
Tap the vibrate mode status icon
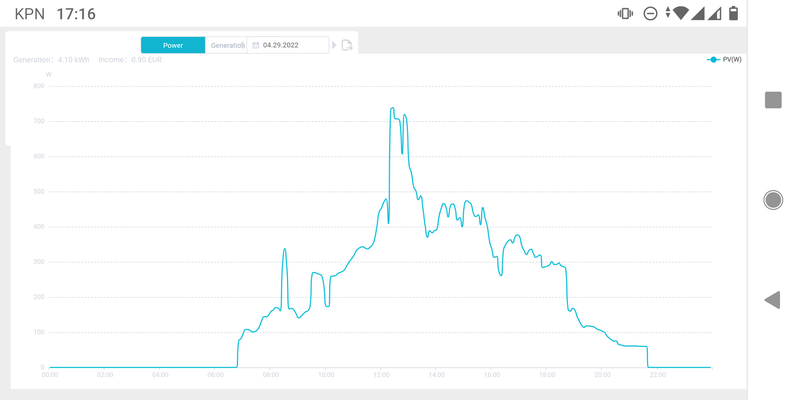coord(625,13)
